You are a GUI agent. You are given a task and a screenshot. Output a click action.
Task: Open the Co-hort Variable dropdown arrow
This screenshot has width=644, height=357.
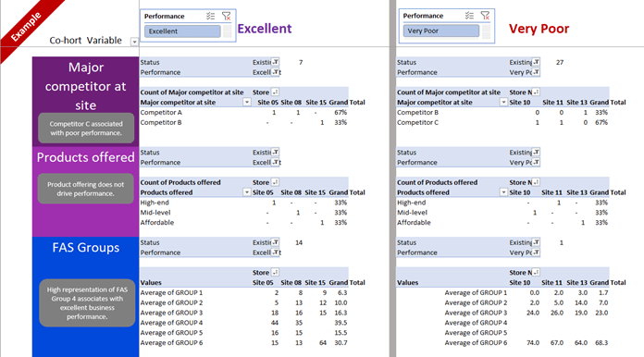[134, 42]
